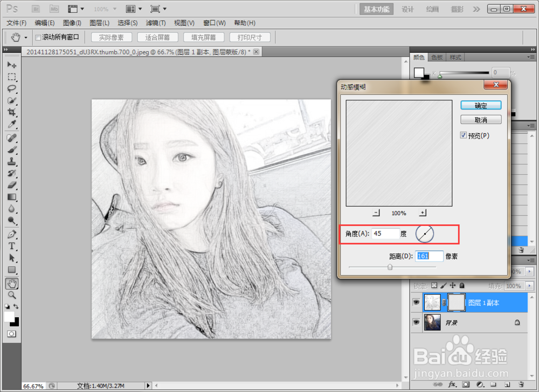Select the Crop tool
The width and height of the screenshot is (539, 392).
(x=12, y=112)
